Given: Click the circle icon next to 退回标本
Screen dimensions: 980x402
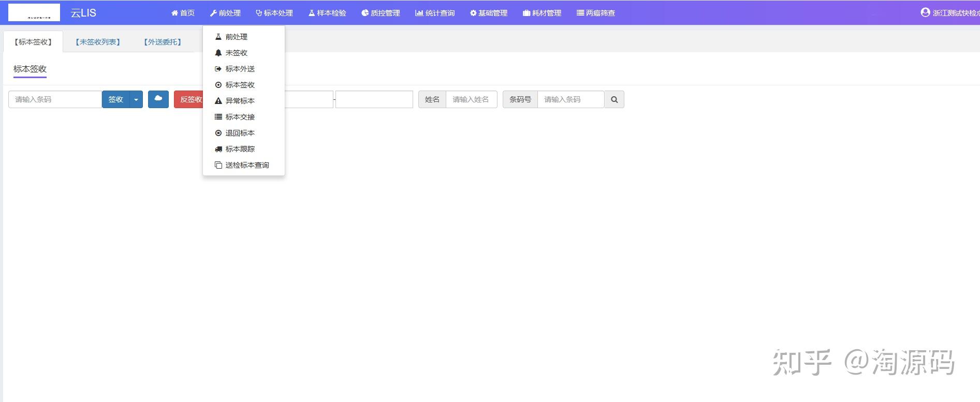Looking at the screenshot, I should click(218, 133).
